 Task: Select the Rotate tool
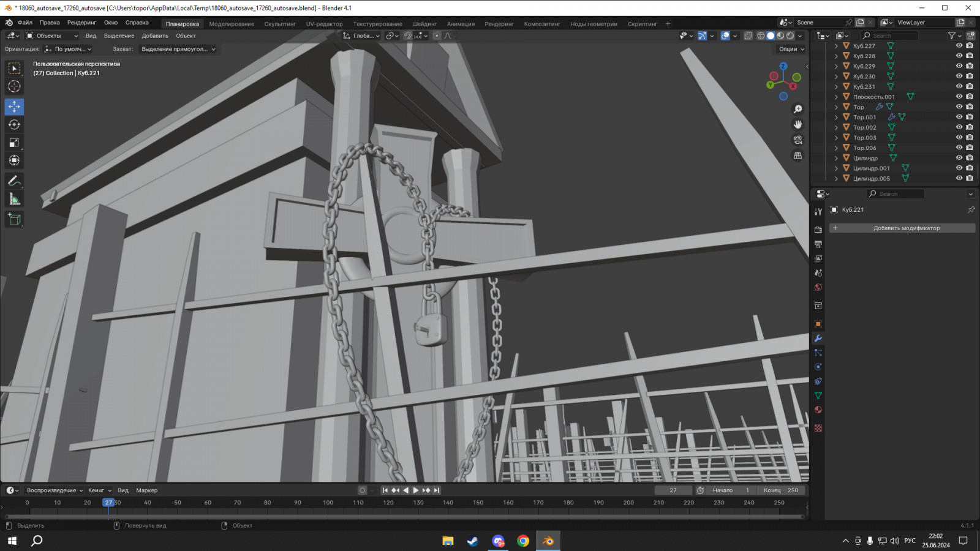[x=14, y=124]
